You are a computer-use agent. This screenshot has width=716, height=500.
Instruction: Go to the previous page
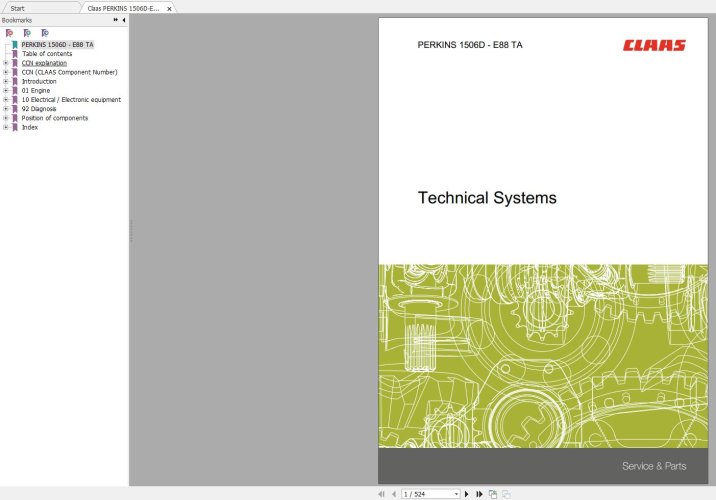394,494
